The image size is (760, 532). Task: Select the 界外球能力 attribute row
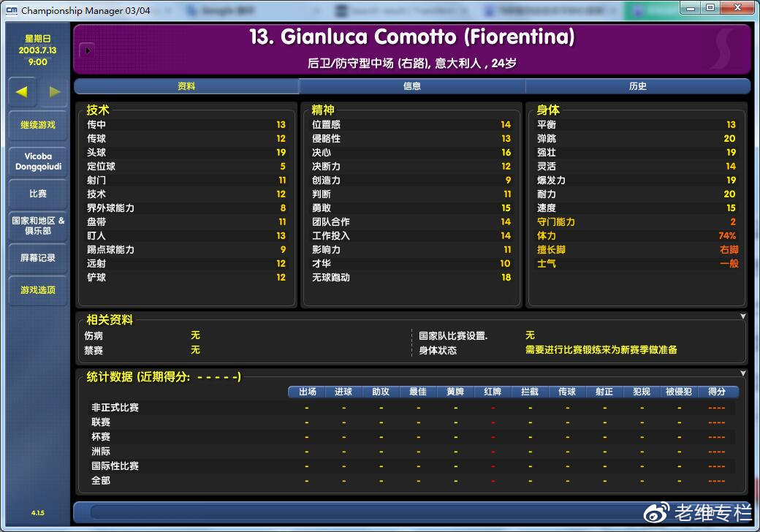pos(186,208)
